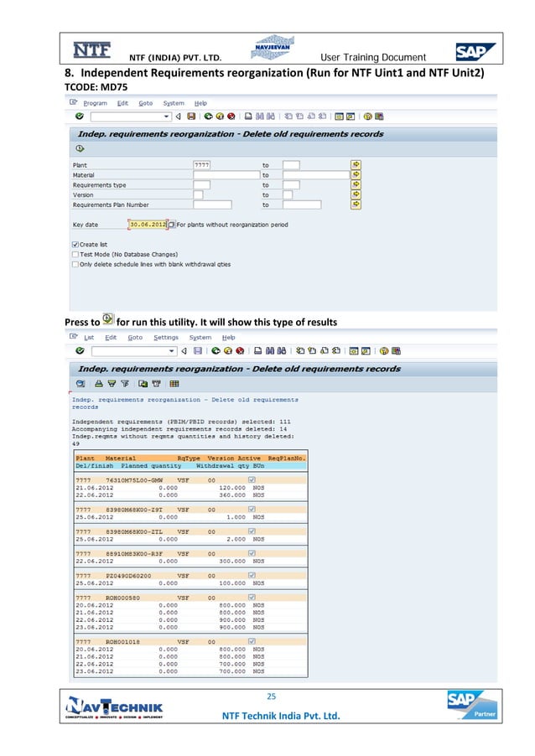Click red Cancel icon in the selection screen toolbar
This screenshot has width=535, height=756.
point(231,117)
